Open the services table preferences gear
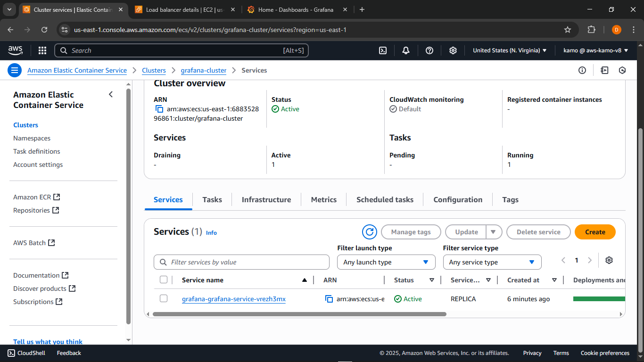644x362 pixels. [609, 260]
